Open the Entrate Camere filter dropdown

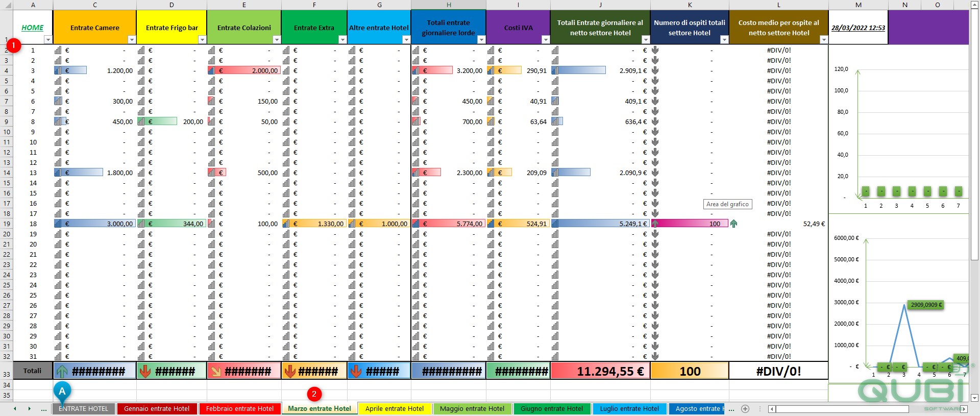click(x=131, y=40)
